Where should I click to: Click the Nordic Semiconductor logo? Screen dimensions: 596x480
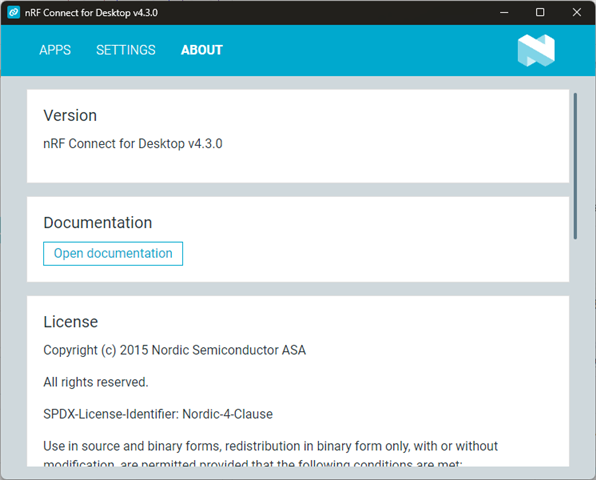[x=536, y=50]
